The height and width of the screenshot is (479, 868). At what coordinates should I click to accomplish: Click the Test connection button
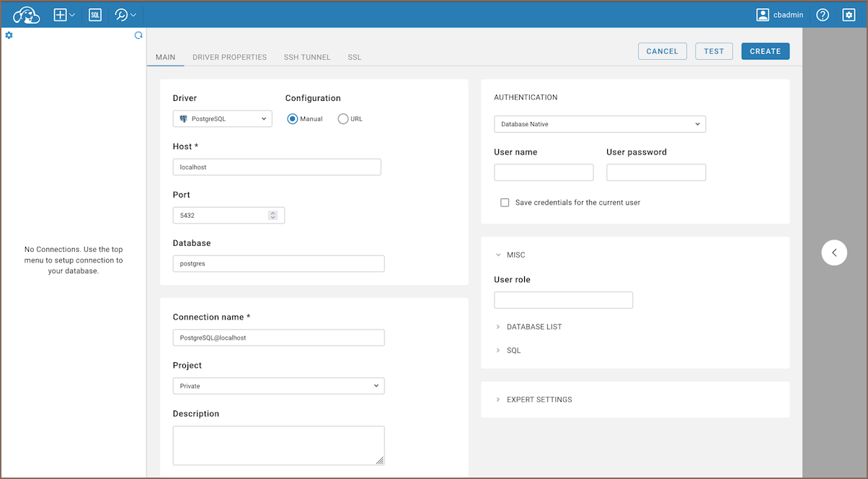point(714,51)
